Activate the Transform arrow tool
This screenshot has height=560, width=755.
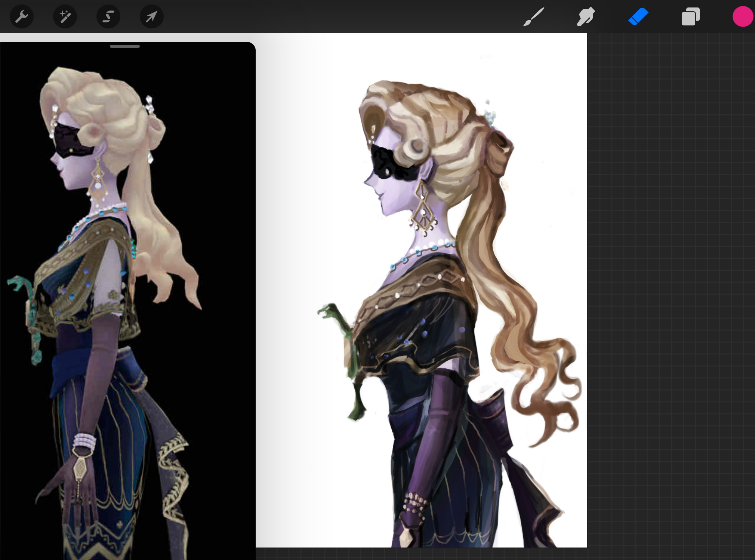(x=152, y=16)
